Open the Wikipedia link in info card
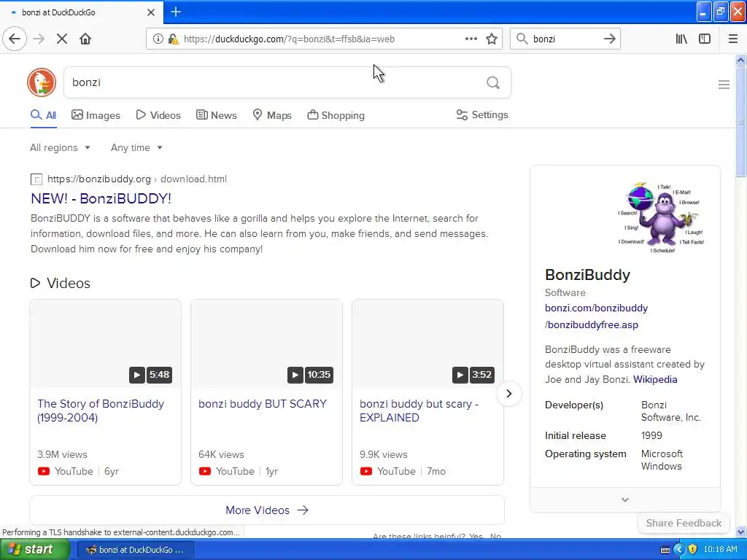The width and height of the screenshot is (747, 560). pos(655,379)
